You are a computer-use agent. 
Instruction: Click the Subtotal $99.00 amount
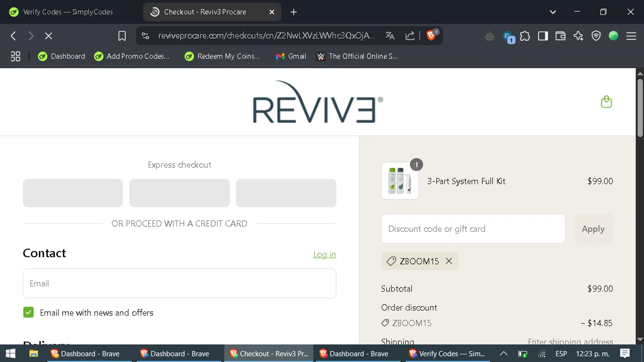(600, 289)
